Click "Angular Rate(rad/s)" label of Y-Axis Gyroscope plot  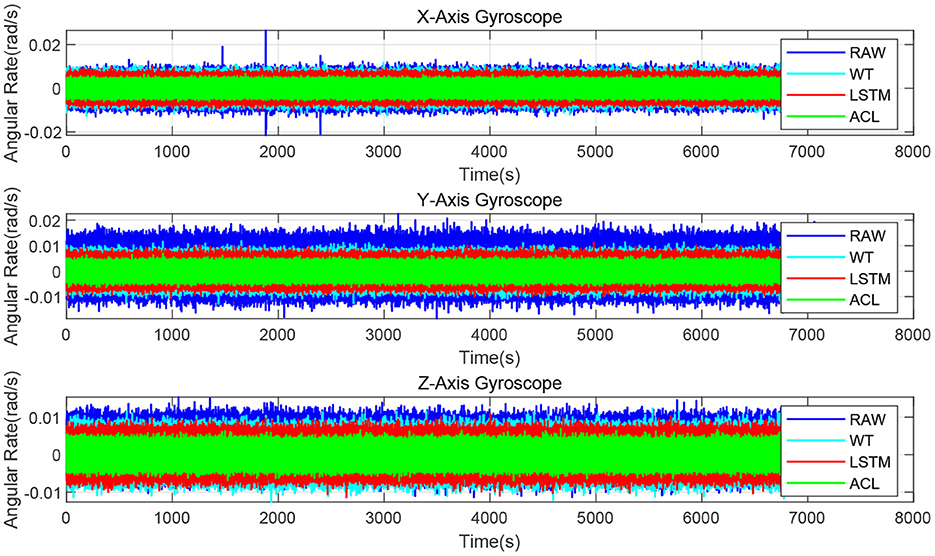[12, 267]
